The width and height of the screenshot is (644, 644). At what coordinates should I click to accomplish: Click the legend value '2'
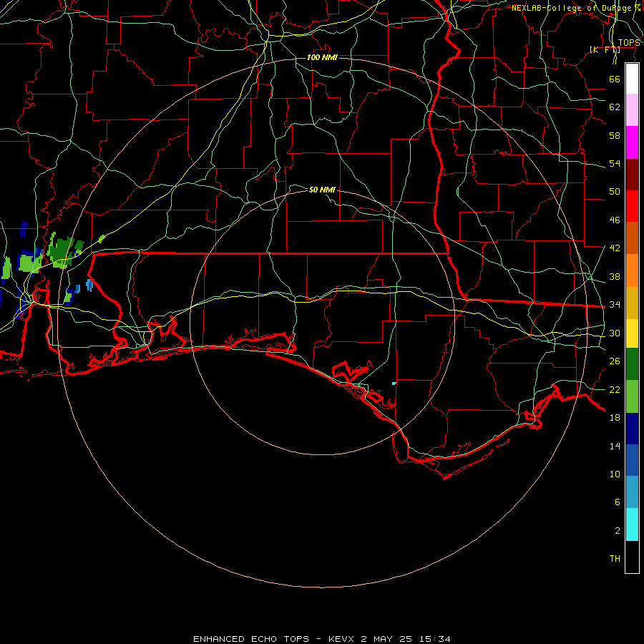click(617, 531)
